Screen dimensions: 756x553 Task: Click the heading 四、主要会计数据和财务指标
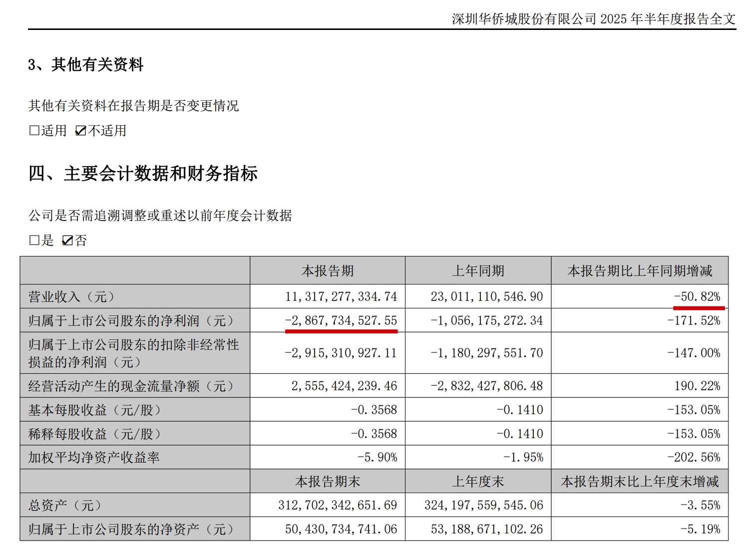(143, 174)
